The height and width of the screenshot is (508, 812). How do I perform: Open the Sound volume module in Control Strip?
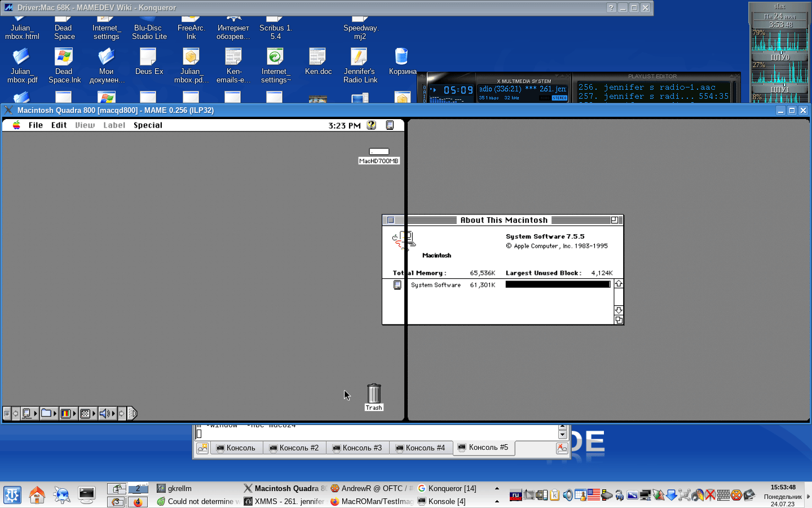coord(107,414)
